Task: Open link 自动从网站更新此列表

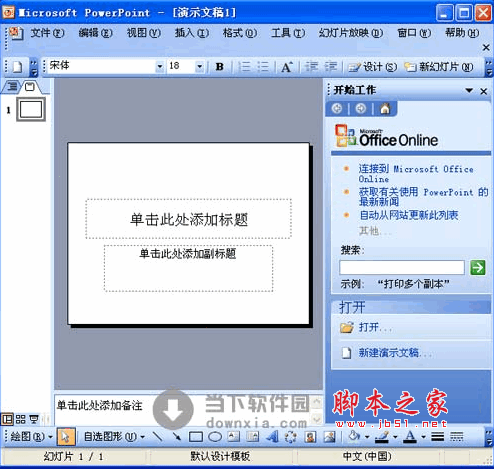Action: 409,215
